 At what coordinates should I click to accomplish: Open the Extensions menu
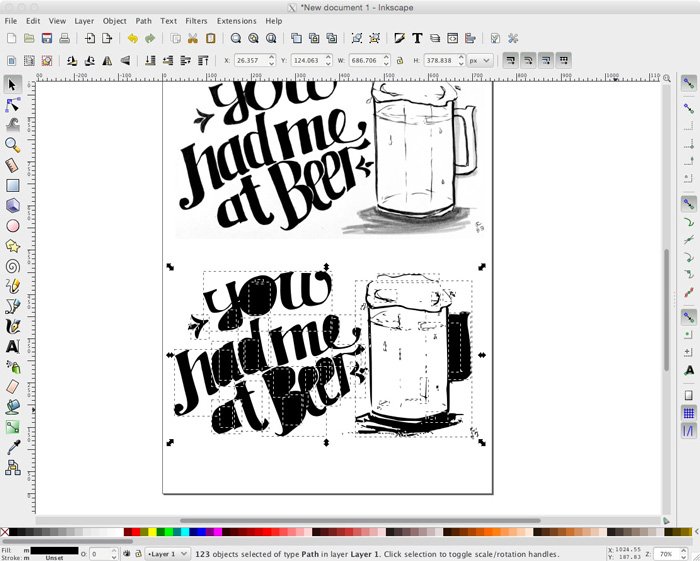click(237, 21)
